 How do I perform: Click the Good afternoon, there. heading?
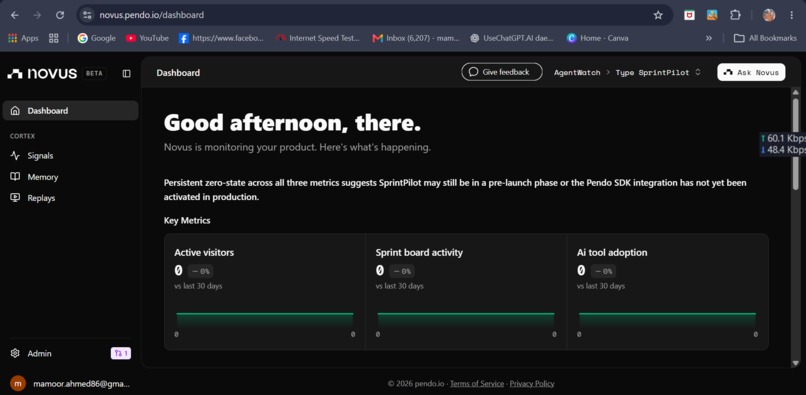292,123
